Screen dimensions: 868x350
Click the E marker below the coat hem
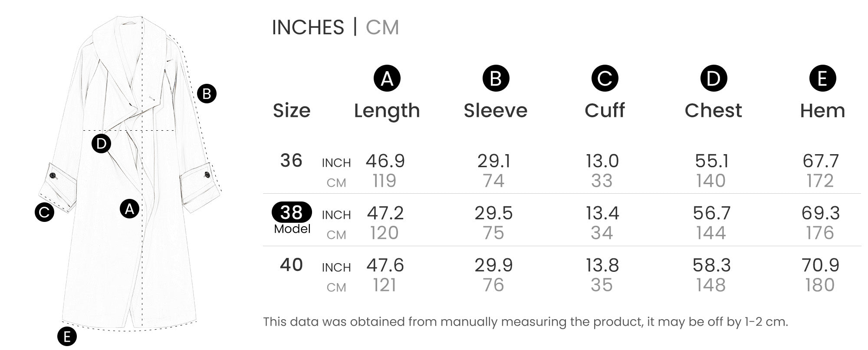pos(67,337)
